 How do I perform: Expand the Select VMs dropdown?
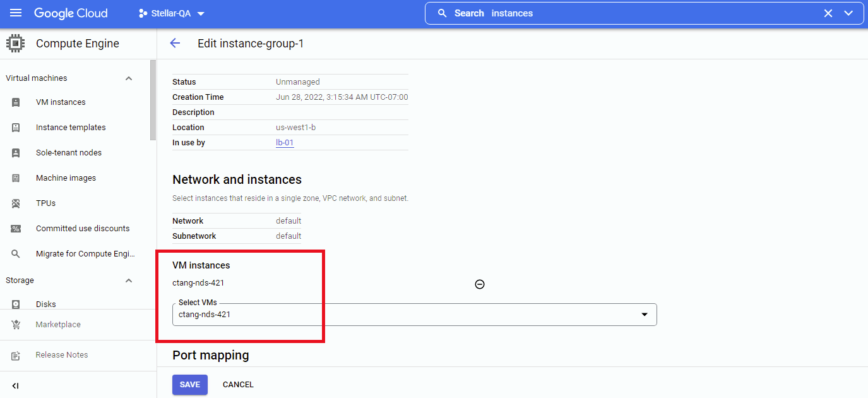[x=644, y=315]
